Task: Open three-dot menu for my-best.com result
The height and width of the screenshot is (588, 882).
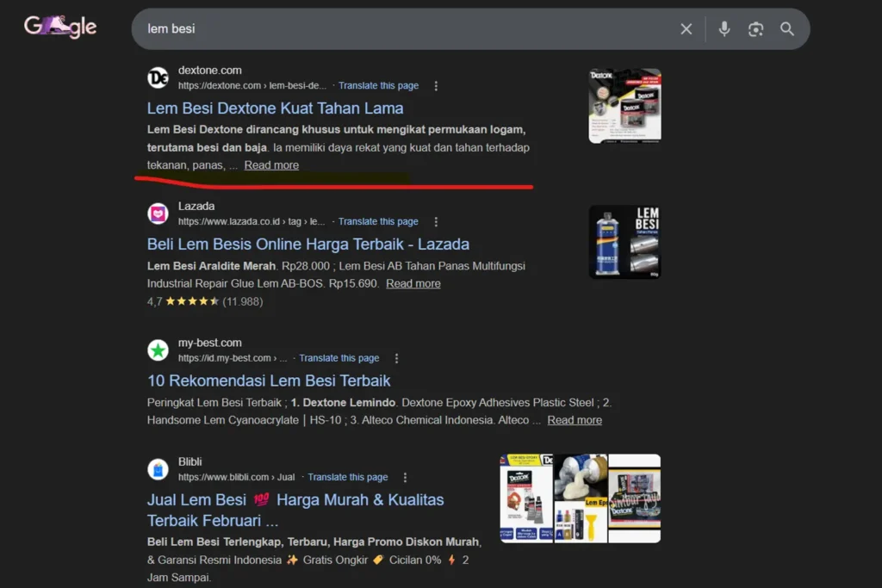Action: (396, 358)
